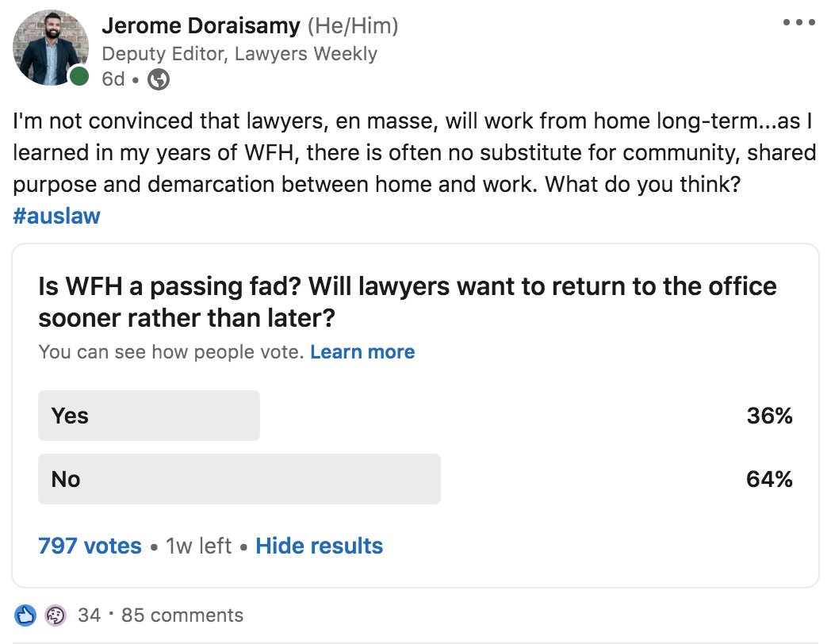Open the author name Jerome Doraisamy
This screenshot has height=644, width=831.
pyautogui.click(x=201, y=25)
